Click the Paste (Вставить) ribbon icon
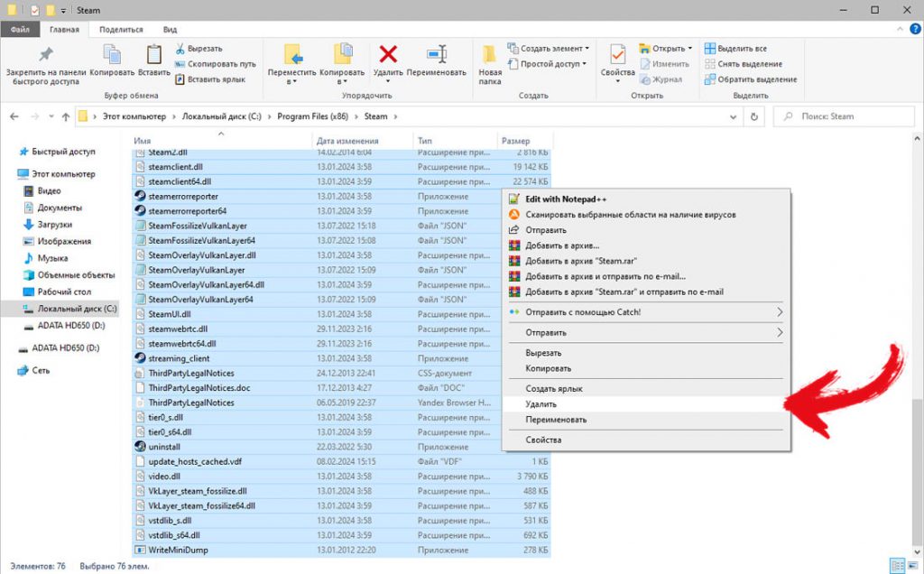 tap(153, 54)
